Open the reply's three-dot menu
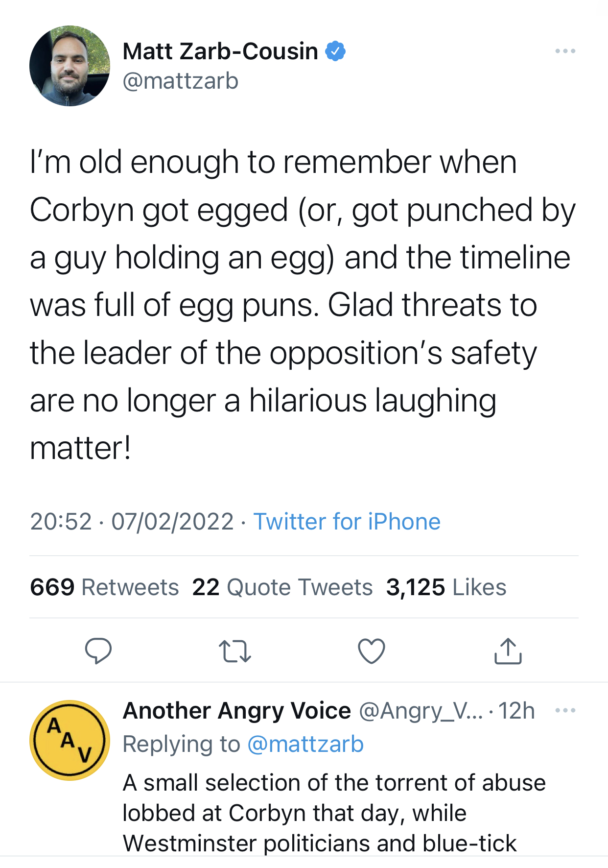This screenshot has height=868, width=608. [x=565, y=710]
